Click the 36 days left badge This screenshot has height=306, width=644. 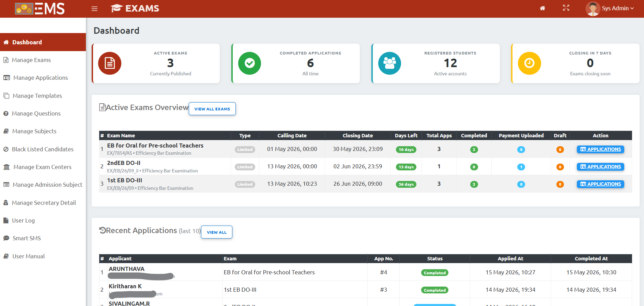click(x=406, y=184)
